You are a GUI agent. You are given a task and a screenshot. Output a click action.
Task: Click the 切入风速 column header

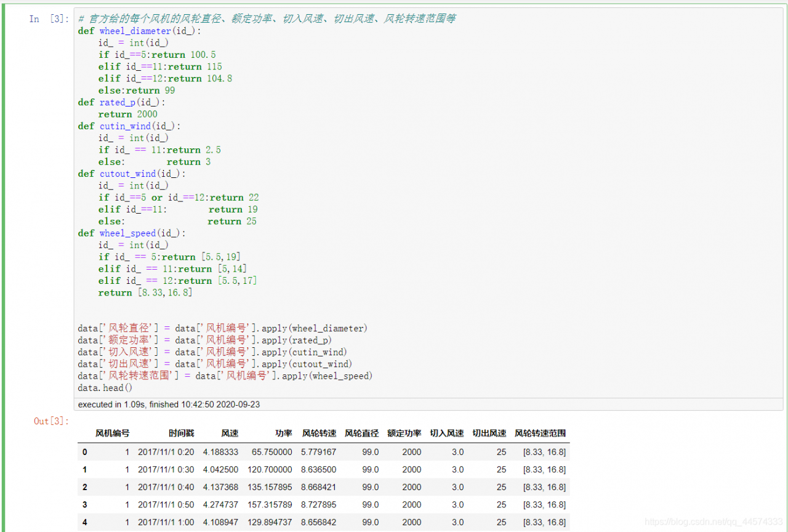click(447, 433)
